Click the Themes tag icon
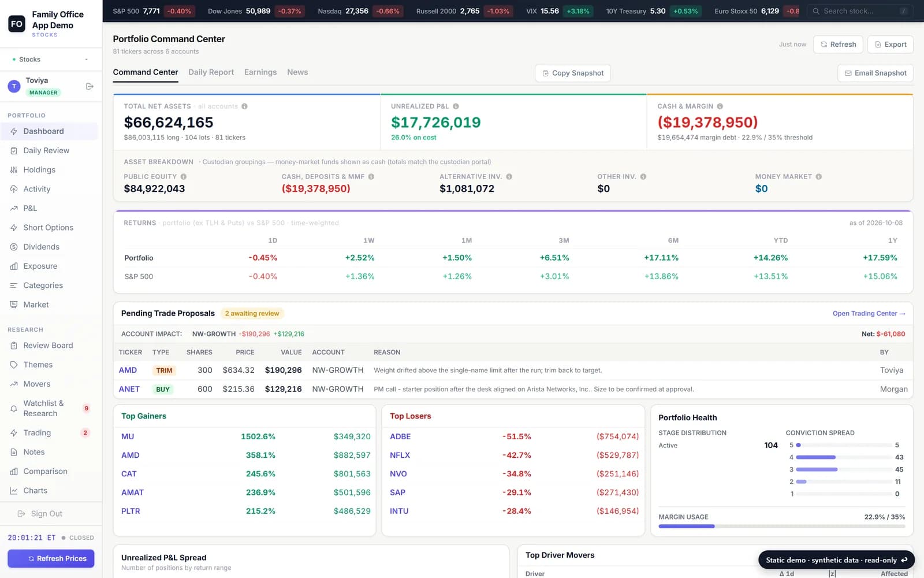Image resolution: width=924 pixels, height=578 pixels. (x=14, y=365)
